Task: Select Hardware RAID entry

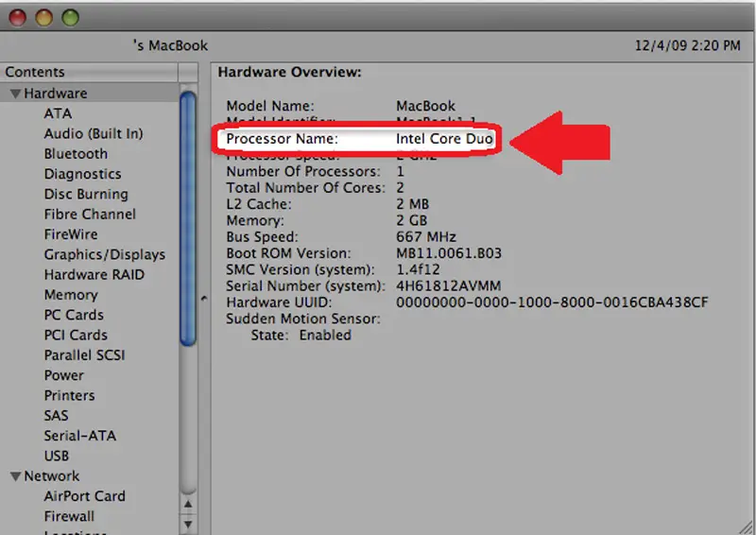Action: (94, 275)
